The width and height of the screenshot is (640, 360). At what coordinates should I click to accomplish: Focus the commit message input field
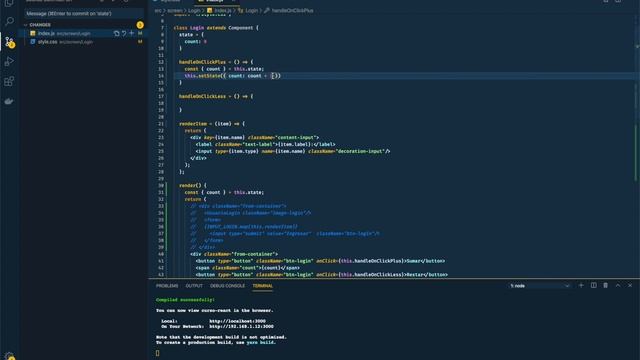tap(84, 13)
